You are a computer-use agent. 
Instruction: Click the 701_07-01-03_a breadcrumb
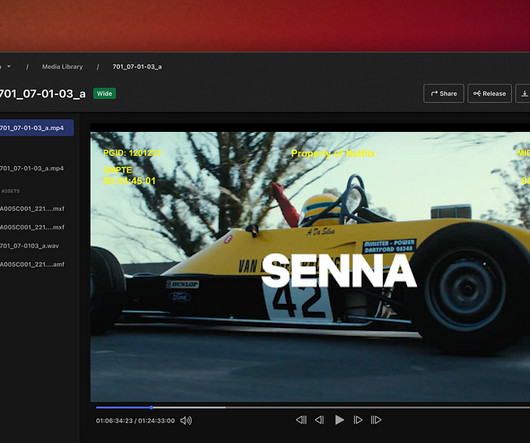[x=137, y=67]
